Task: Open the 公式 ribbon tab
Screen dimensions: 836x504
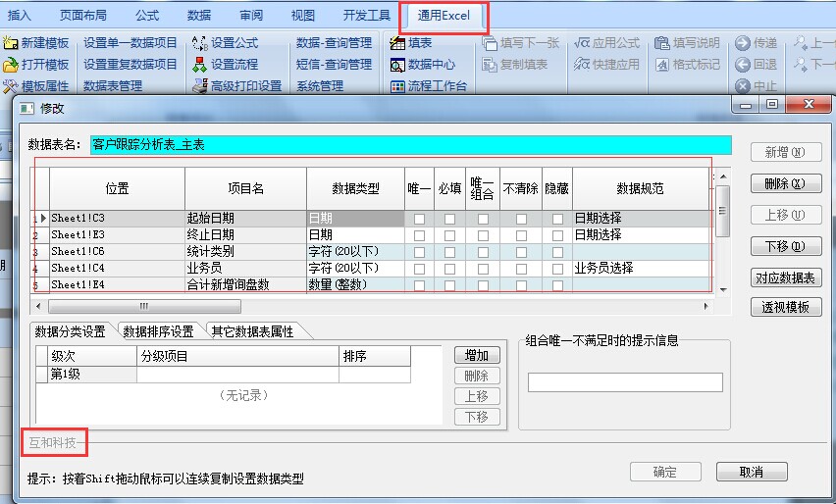Action: (147, 16)
